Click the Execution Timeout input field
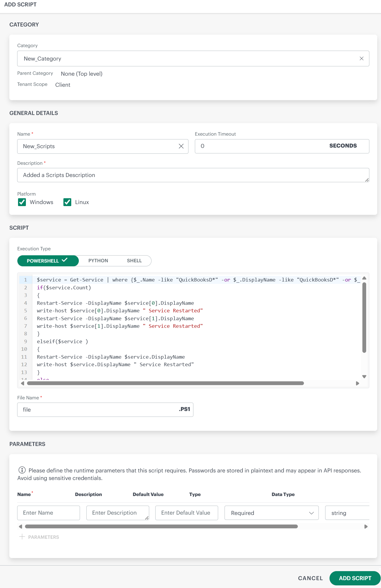 click(262, 146)
